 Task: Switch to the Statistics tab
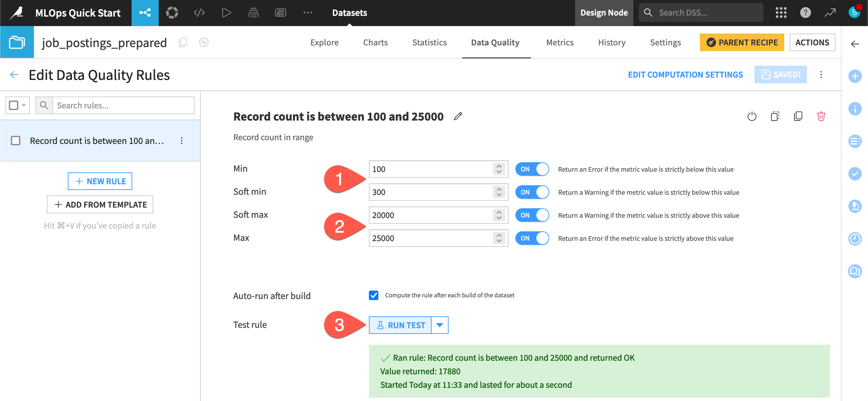click(429, 42)
